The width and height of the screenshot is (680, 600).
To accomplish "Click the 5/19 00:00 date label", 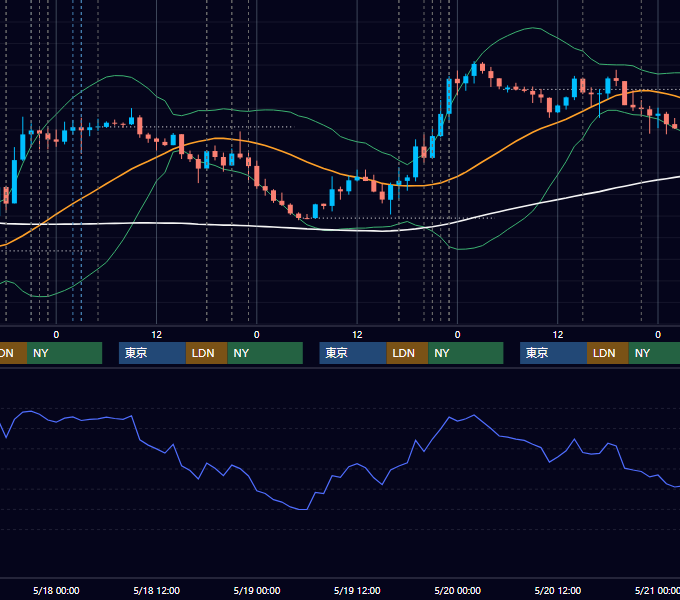I will pos(257,590).
